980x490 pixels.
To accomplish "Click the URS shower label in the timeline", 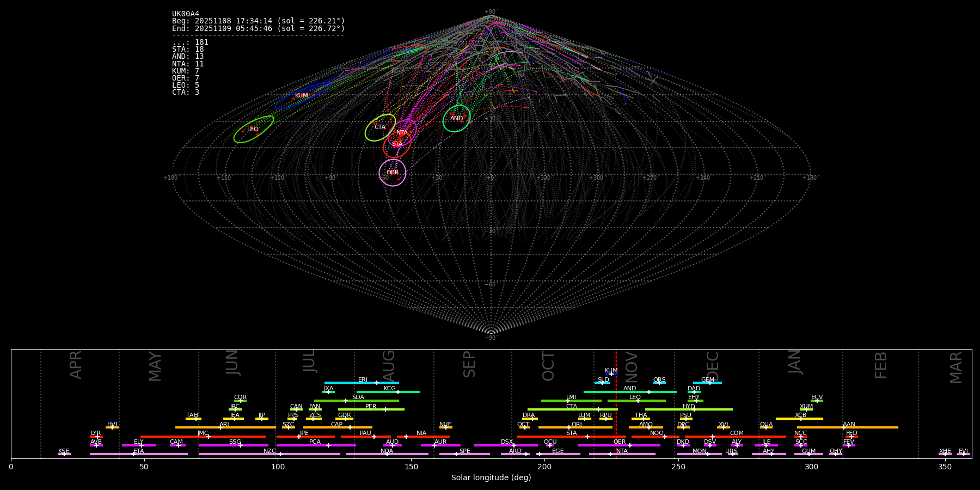I will coord(732,451).
